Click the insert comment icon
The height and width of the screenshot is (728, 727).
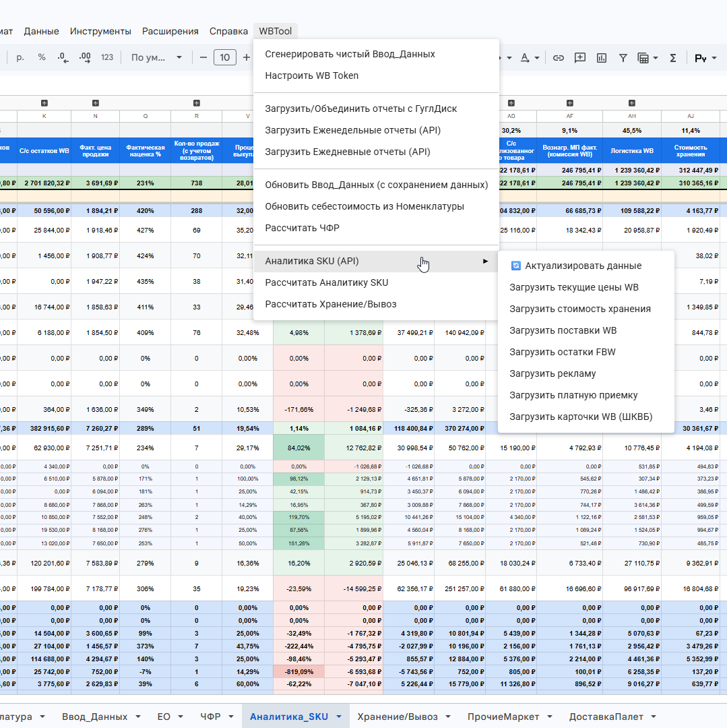pos(580,58)
